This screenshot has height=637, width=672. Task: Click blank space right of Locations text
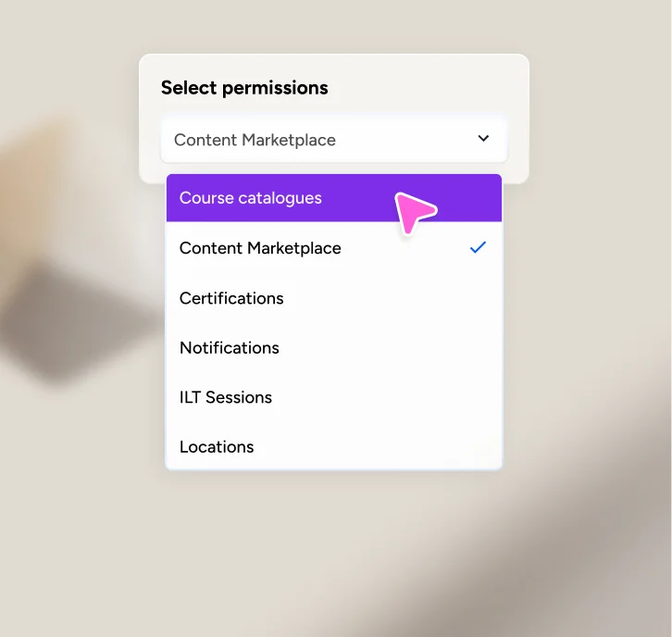pyautogui.click(x=377, y=446)
